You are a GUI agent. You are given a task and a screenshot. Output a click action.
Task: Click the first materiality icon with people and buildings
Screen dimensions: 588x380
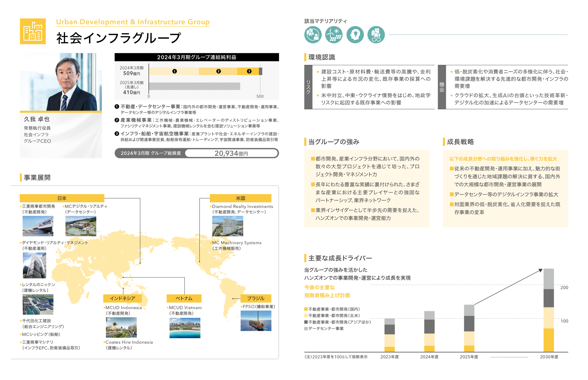313,35
